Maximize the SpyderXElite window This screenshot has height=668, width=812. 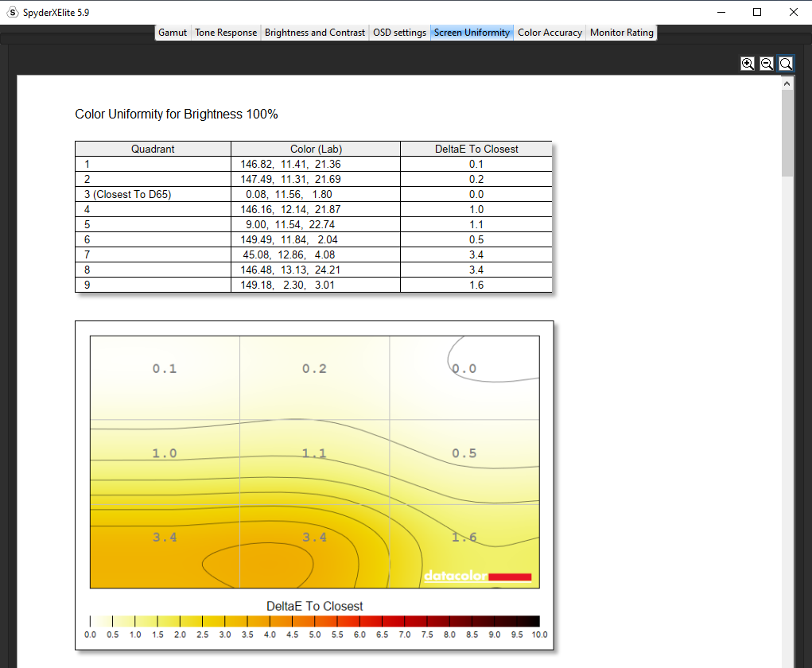pyautogui.click(x=757, y=12)
